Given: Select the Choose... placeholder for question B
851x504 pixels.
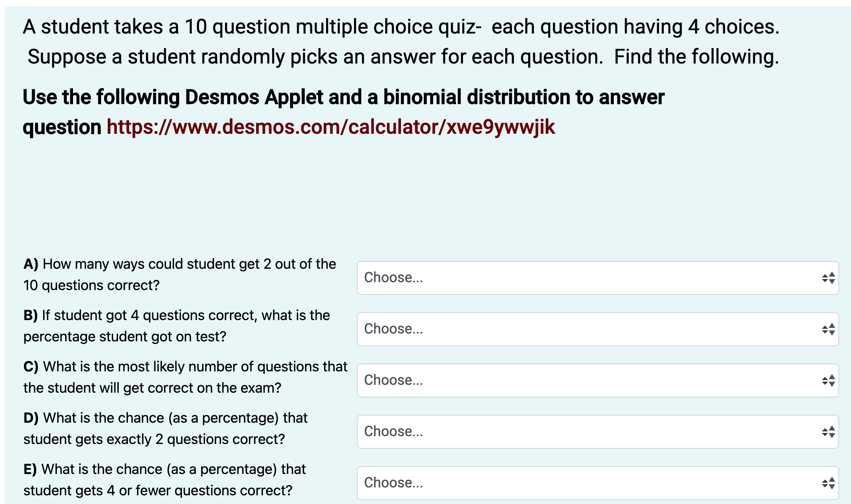Looking at the screenshot, I should pos(394,329).
